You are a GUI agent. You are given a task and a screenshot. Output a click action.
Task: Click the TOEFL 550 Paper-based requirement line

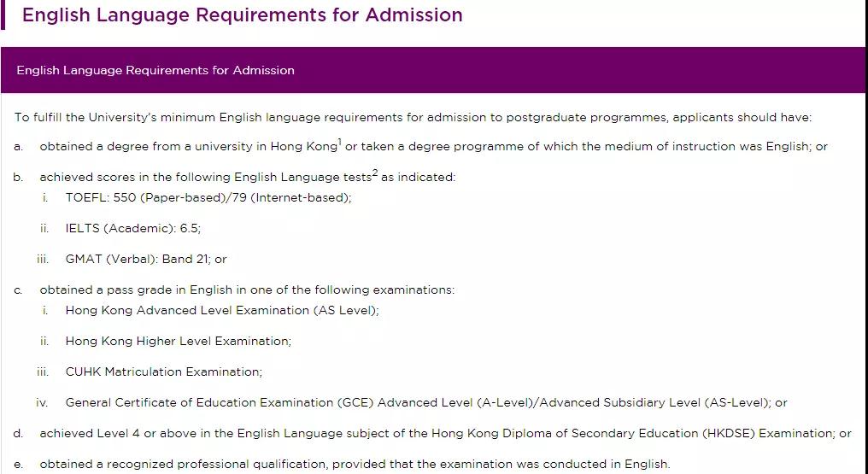208,197
